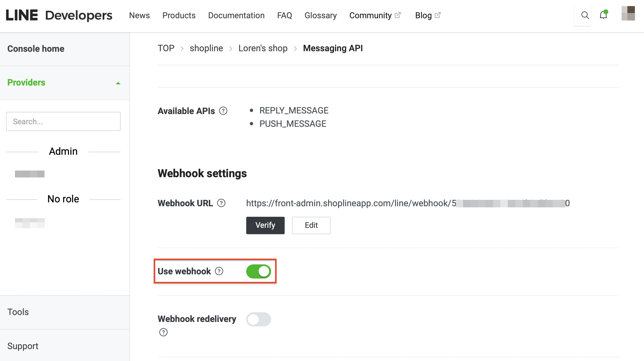Click the Verify button
This screenshot has width=644, height=361.
tap(265, 225)
